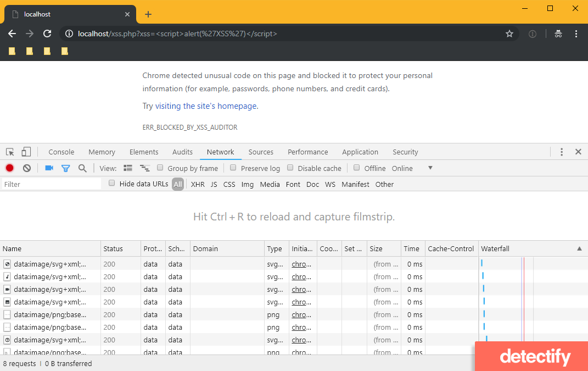Open DevTools customize menu
The height and width of the screenshot is (371, 588).
point(562,152)
